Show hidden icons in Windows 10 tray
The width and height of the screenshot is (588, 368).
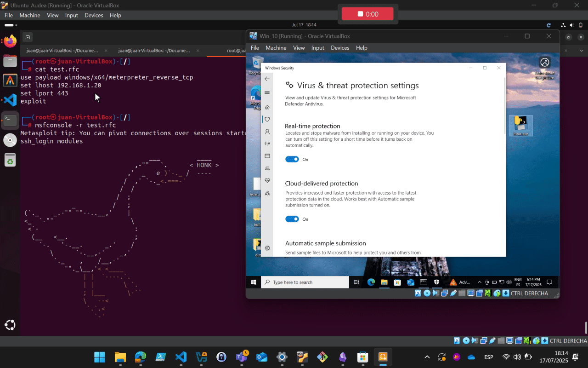coord(480,282)
